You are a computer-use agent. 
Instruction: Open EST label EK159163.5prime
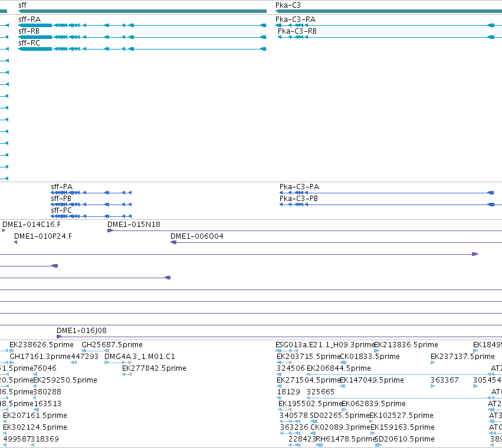[402, 427]
